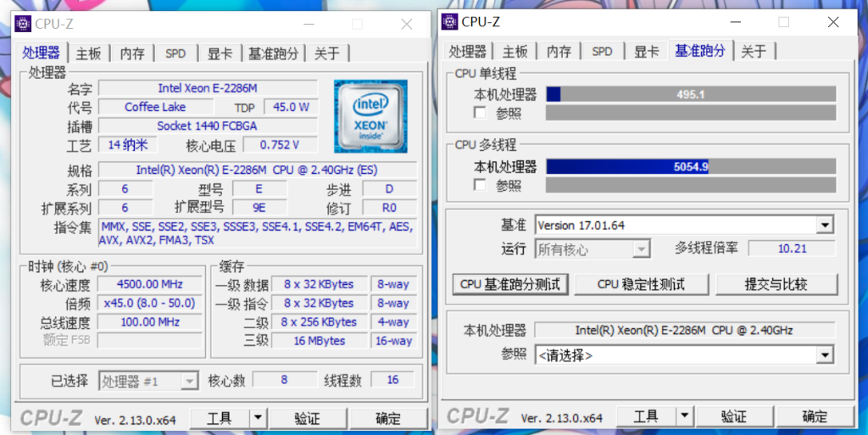Click 核心电压 value 0.752 V

pyautogui.click(x=280, y=144)
